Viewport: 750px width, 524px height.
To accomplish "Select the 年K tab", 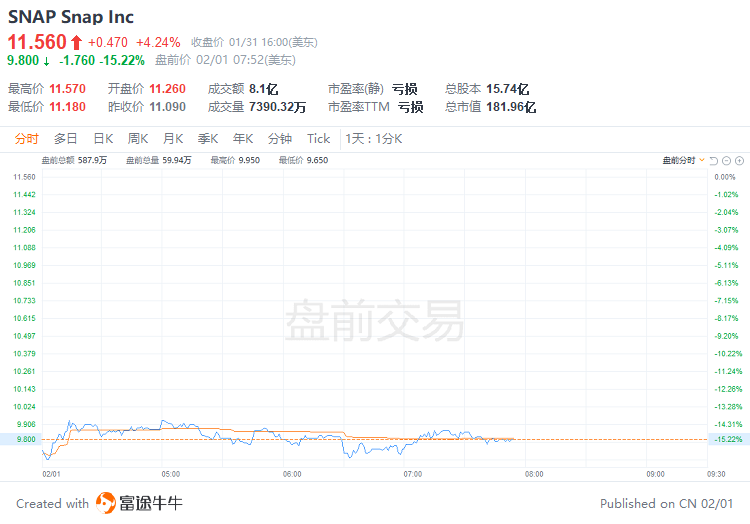I will (243, 139).
